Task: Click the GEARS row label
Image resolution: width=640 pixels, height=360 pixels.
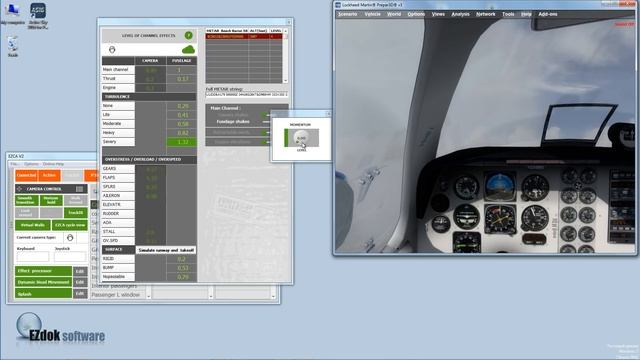Action: [x=118, y=168]
